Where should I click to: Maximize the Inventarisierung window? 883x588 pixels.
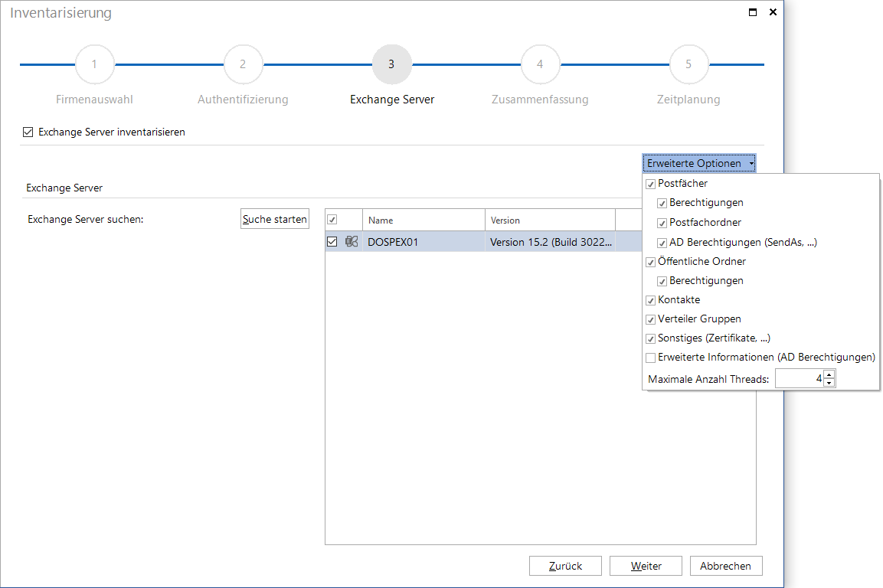click(x=752, y=12)
